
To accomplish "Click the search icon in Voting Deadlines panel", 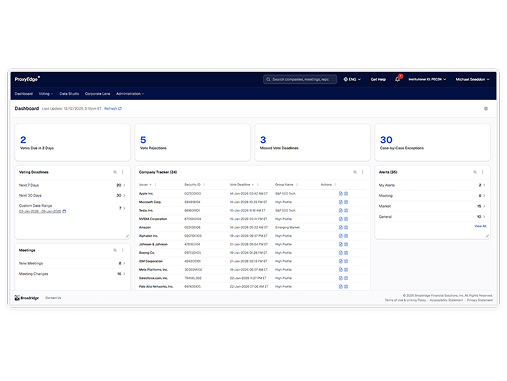I will pos(115,172).
